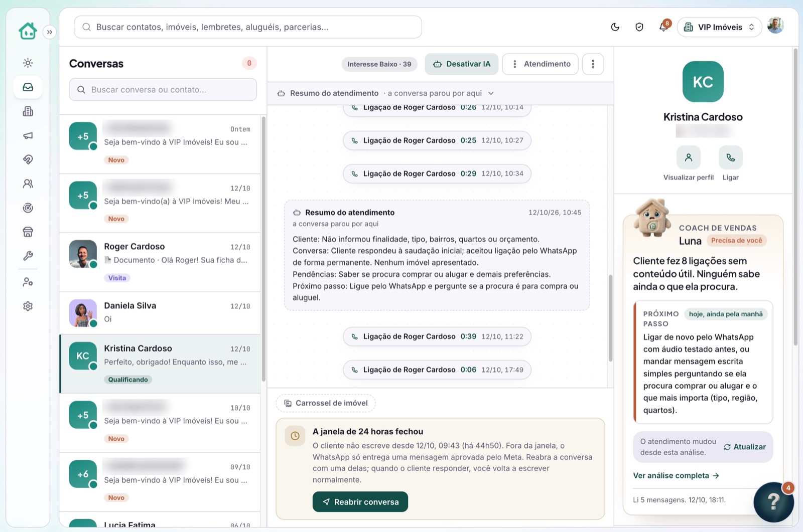The height and width of the screenshot is (532, 803).
Task: Open the Atendimento menu
Action: [x=541, y=64]
